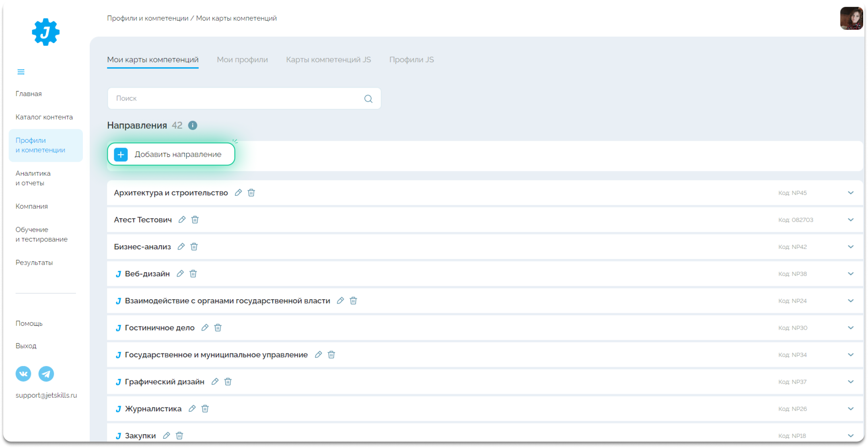
Task: Switch to the Мои профили tab
Action: pos(242,60)
